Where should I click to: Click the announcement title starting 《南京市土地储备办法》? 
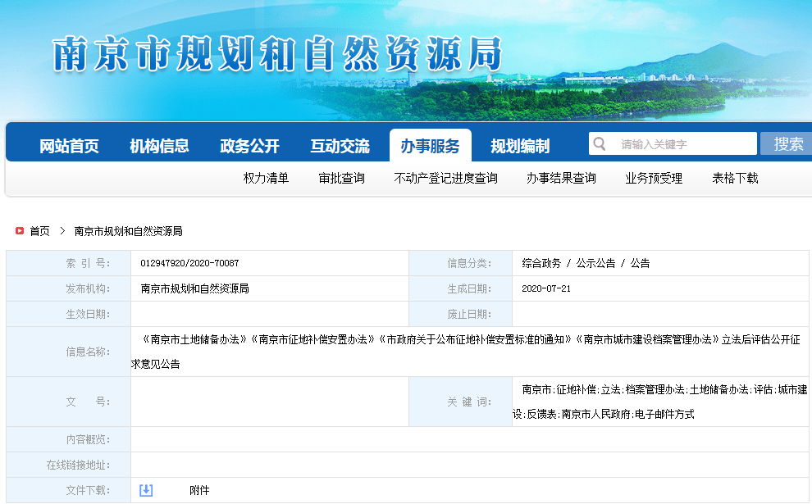point(466,352)
